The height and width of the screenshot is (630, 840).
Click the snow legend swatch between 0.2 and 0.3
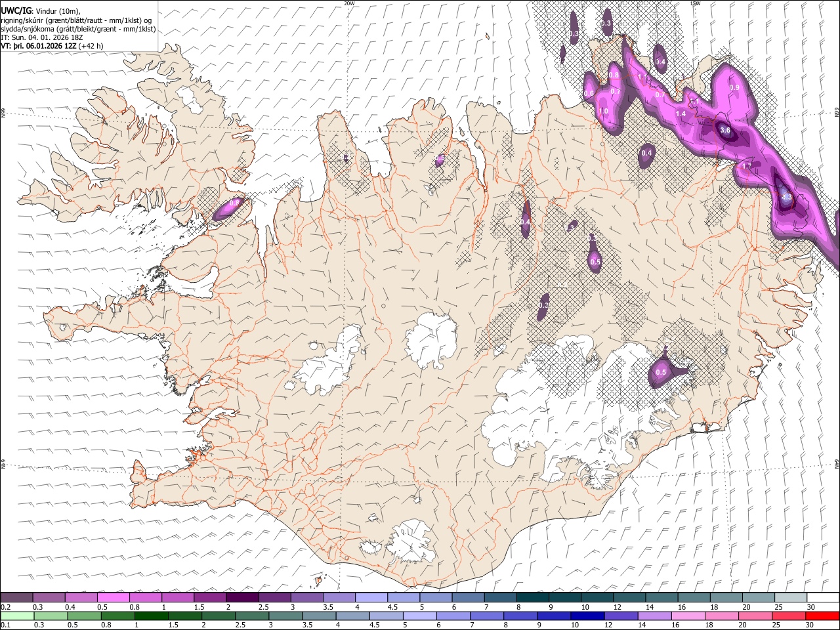16,597
